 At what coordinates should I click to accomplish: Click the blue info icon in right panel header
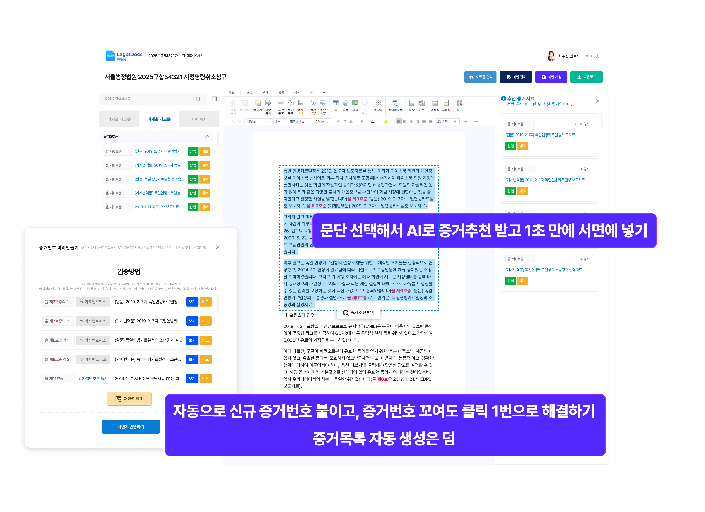504,98
